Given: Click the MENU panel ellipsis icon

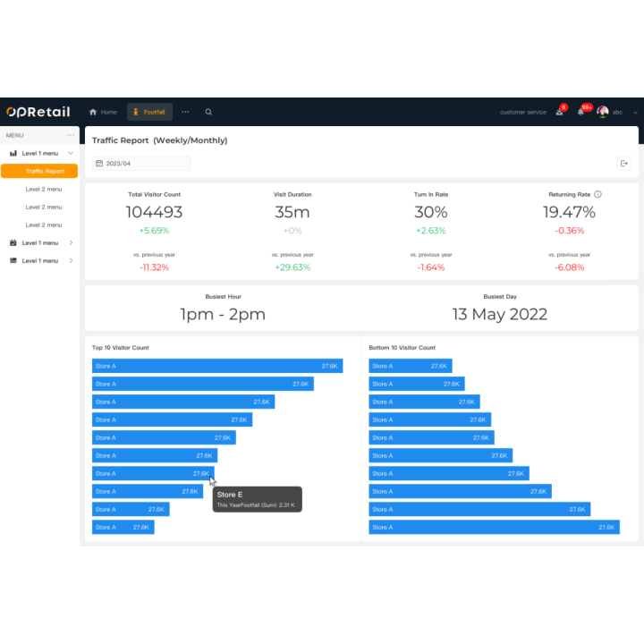Looking at the screenshot, I should [x=71, y=135].
